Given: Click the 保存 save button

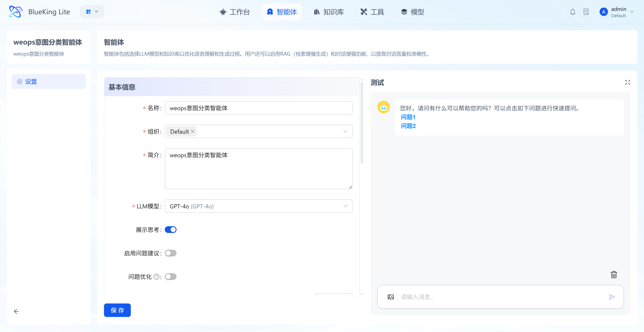Looking at the screenshot, I should (x=117, y=310).
